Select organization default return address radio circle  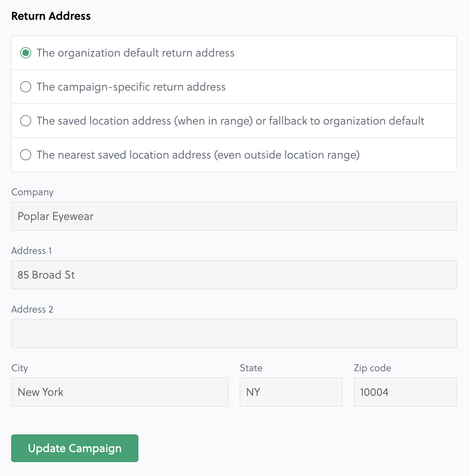pos(26,53)
